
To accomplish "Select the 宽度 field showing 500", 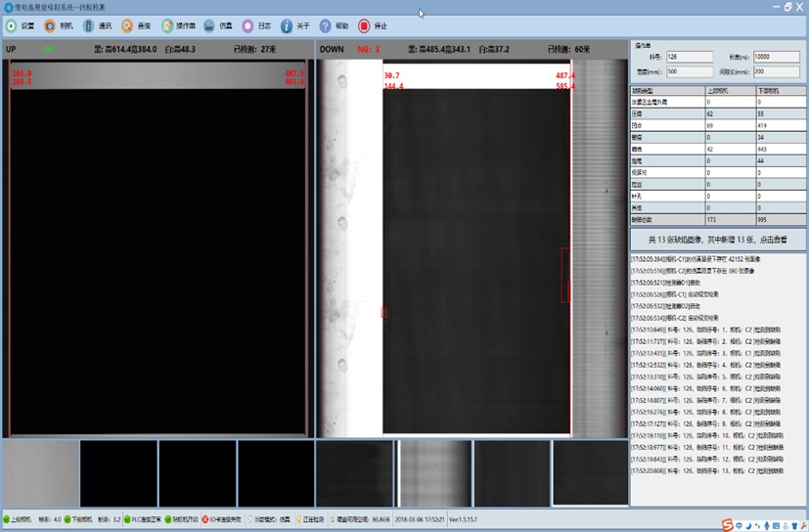I will 689,72.
